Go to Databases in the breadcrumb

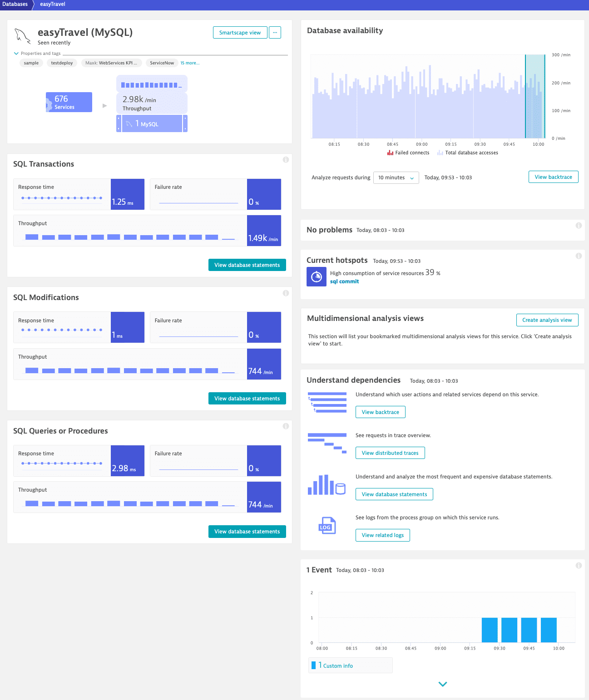click(x=15, y=5)
